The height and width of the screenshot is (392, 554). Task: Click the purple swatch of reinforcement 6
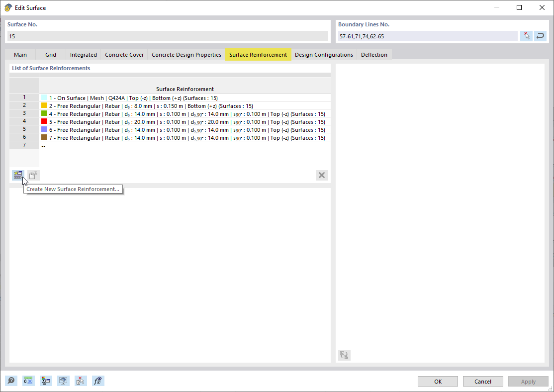tap(44, 129)
